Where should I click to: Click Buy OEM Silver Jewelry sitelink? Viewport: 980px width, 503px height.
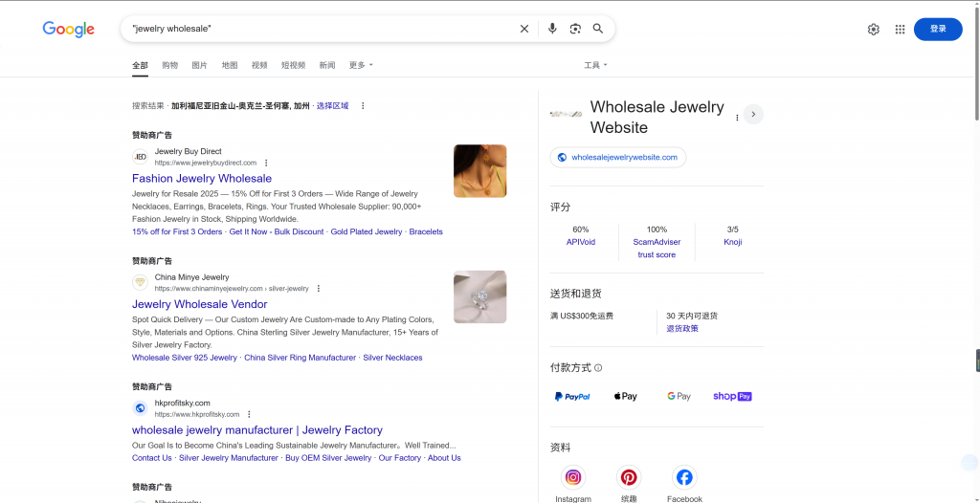(x=328, y=458)
